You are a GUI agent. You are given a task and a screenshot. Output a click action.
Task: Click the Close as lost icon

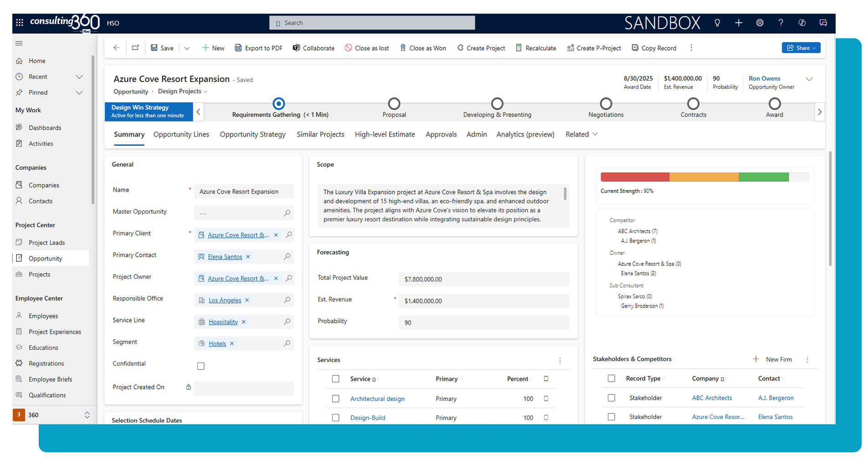[349, 48]
